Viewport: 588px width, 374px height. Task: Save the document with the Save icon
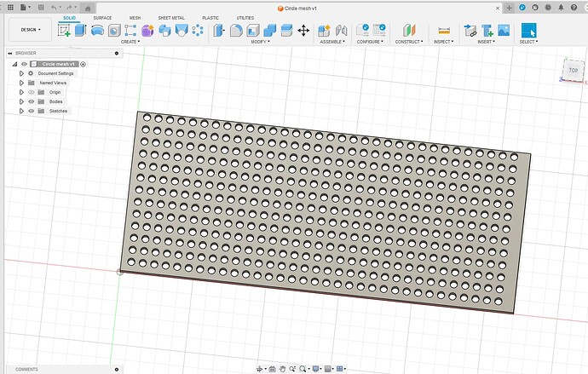point(41,8)
